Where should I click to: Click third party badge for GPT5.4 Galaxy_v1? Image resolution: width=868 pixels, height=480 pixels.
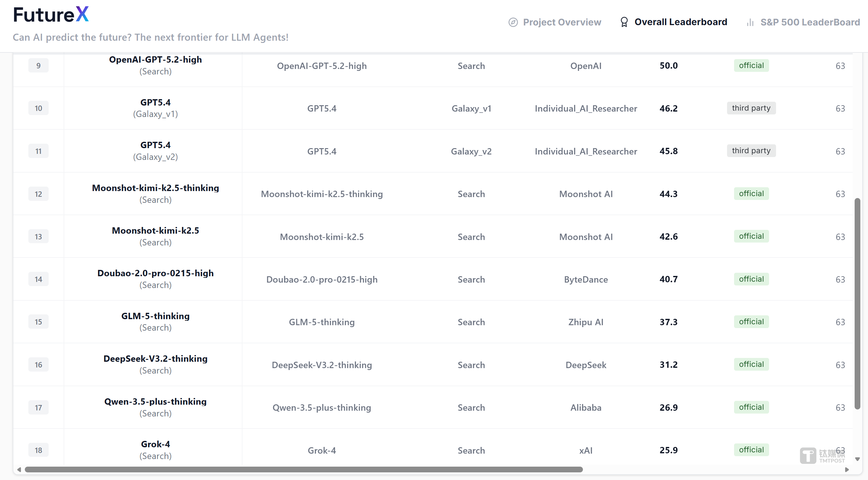click(751, 108)
